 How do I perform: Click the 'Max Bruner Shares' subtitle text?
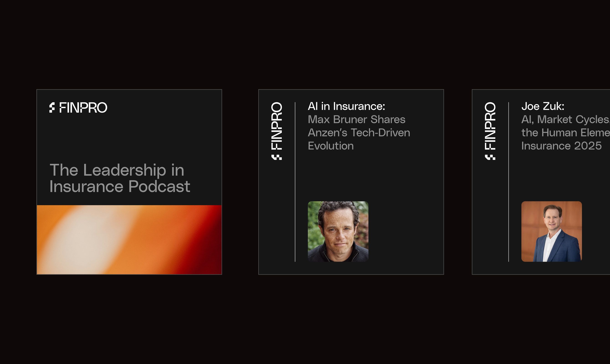tap(356, 119)
